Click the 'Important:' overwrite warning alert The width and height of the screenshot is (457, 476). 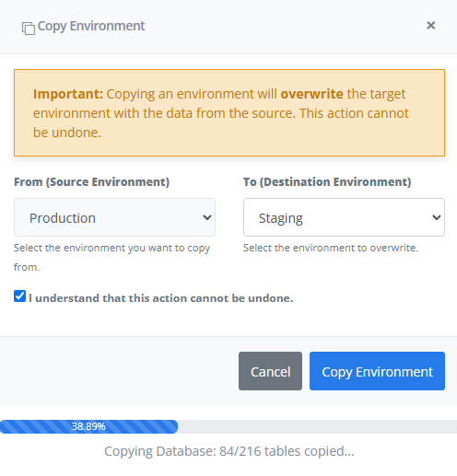pyautogui.click(x=229, y=113)
